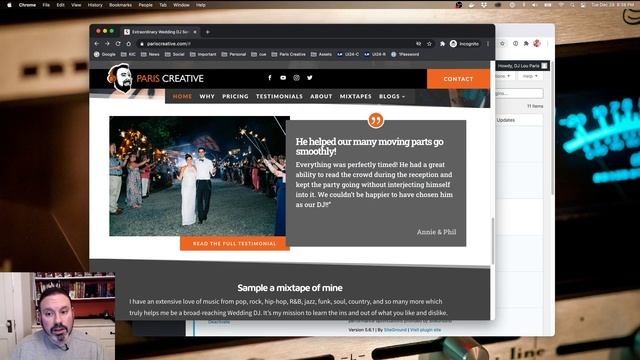The image size is (640, 360).
Task: Go to the browser home page icon
Action: pyautogui.click(x=129, y=44)
